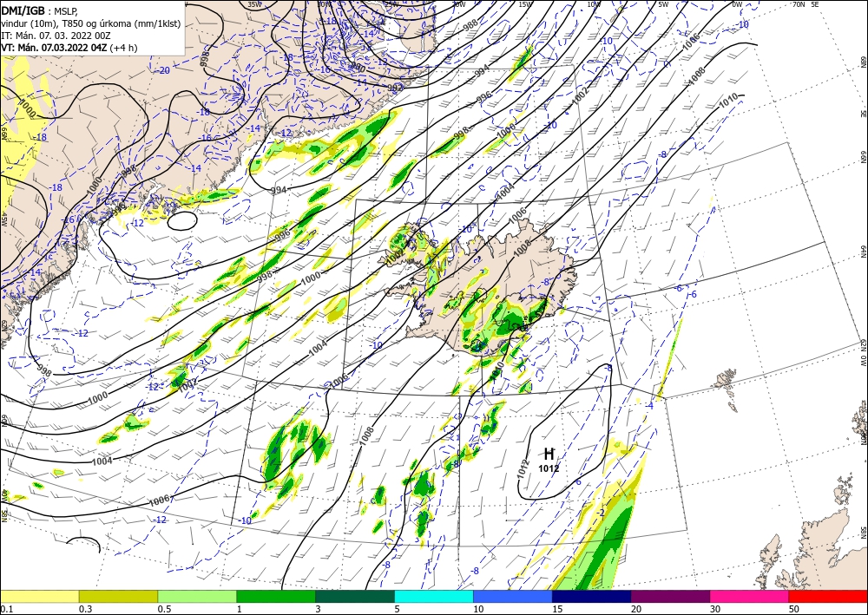Click the '-2' temperature contour label
The height and width of the screenshot is (615, 868).
[602, 513]
